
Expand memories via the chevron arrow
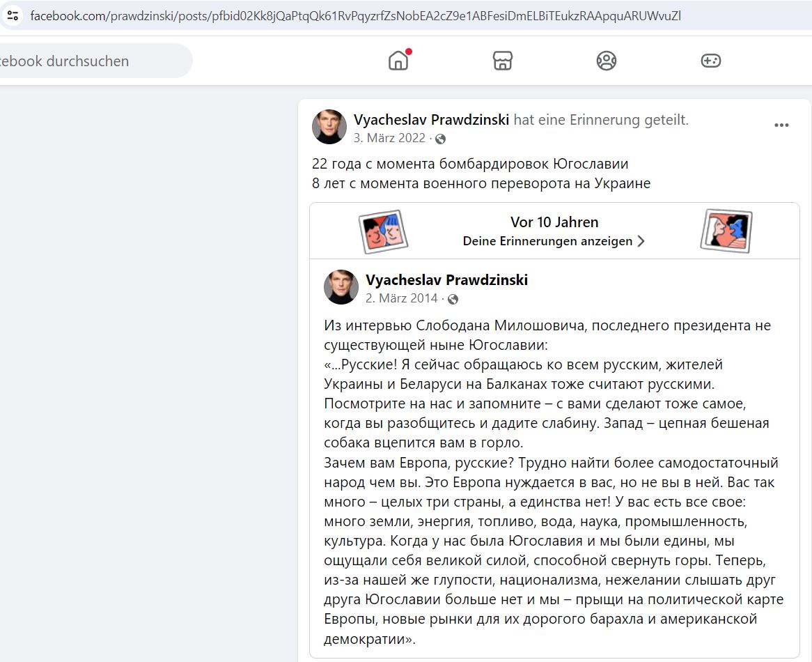coord(641,241)
